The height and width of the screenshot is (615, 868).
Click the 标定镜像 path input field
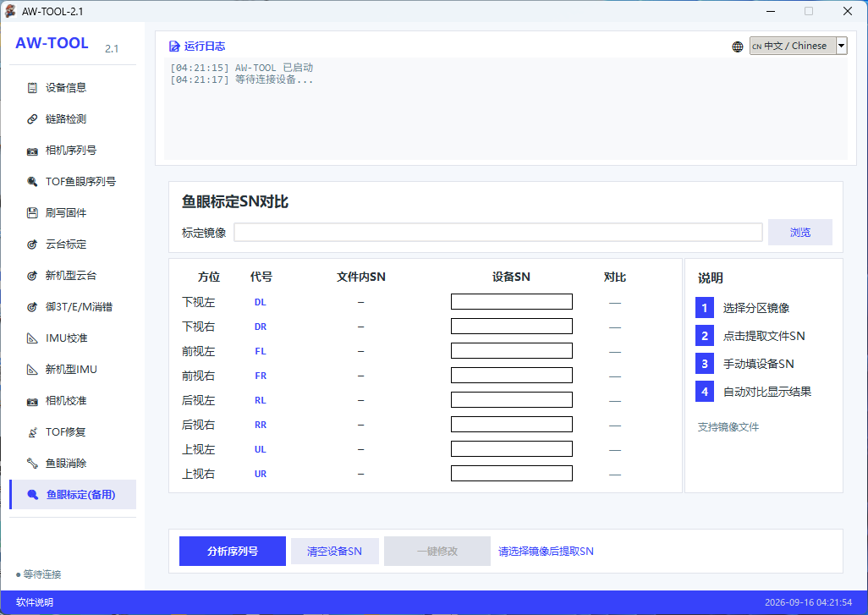pos(498,232)
